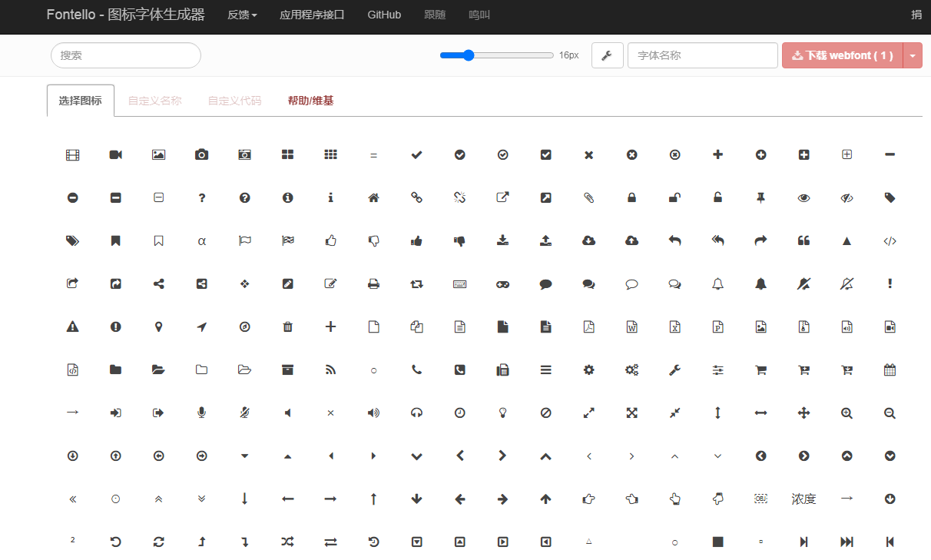The image size is (931, 560).
Task: Open the GitHub link
Action: 384,15
